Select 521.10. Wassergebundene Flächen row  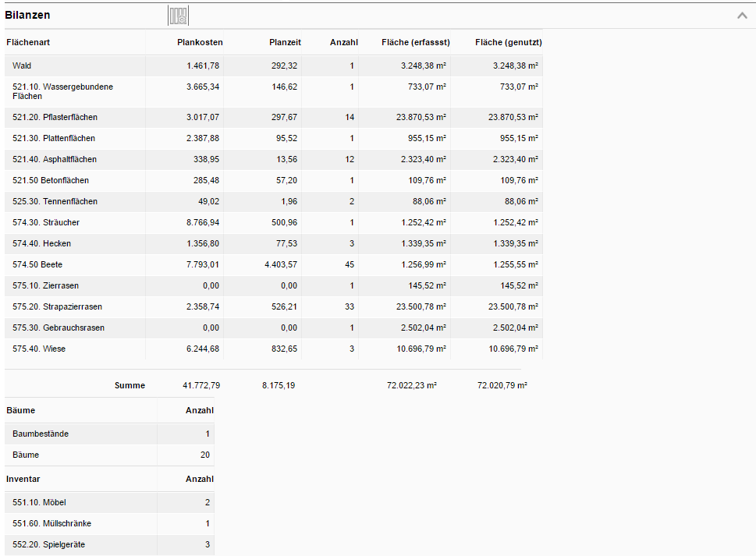[273, 91]
